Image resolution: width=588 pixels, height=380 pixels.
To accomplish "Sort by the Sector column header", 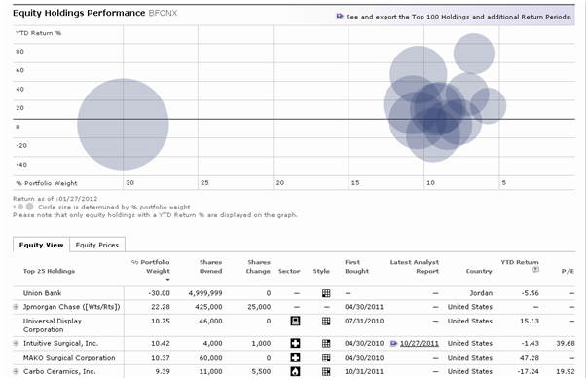I will click(289, 271).
